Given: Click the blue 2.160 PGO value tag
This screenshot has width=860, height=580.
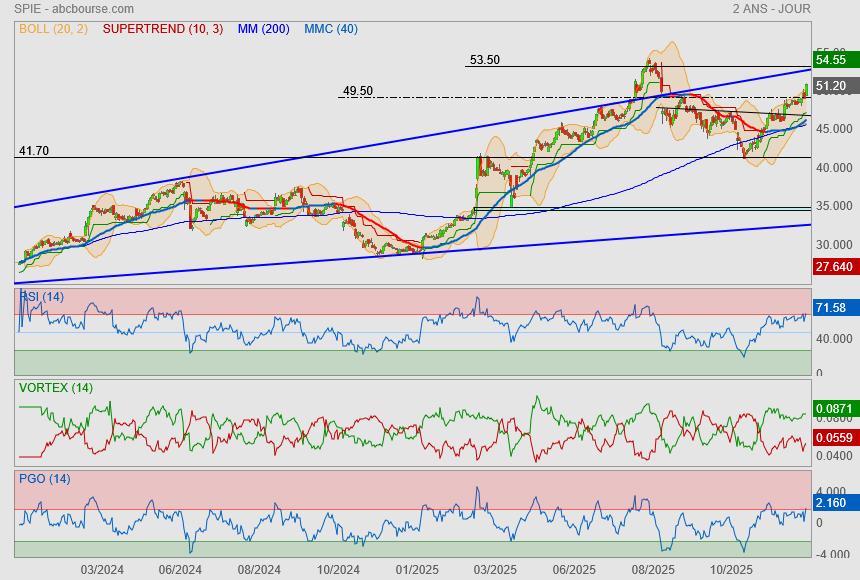Looking at the screenshot, I should [x=833, y=501].
